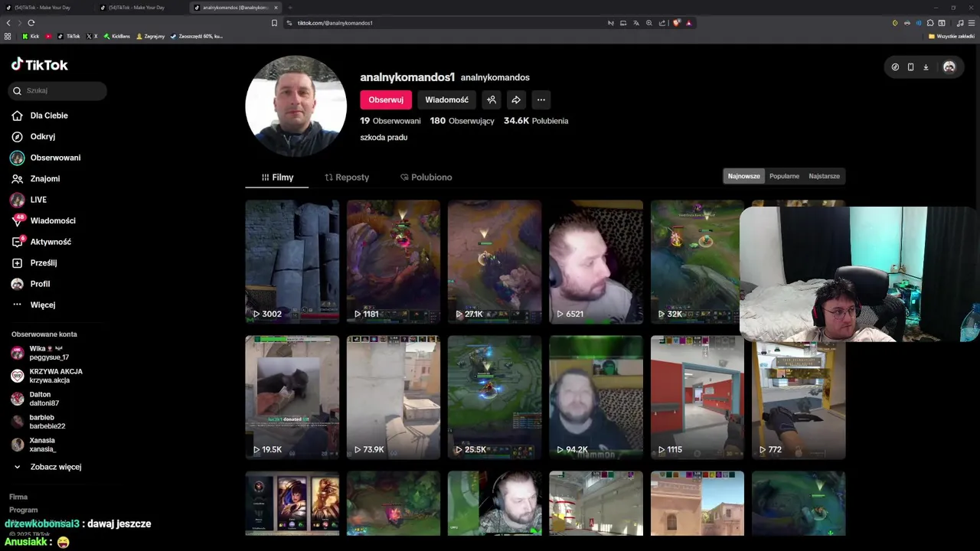Image resolution: width=980 pixels, height=551 pixels.
Task: Open the video with 32K views
Action: (x=695, y=262)
